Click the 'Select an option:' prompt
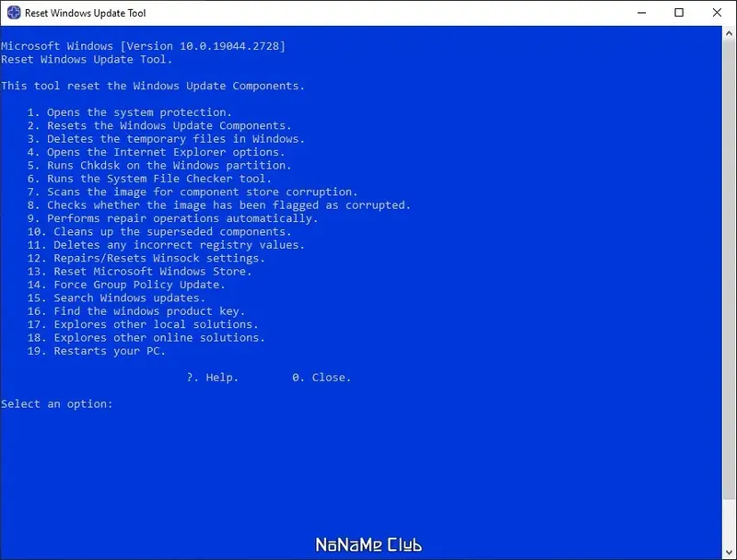 point(57,404)
